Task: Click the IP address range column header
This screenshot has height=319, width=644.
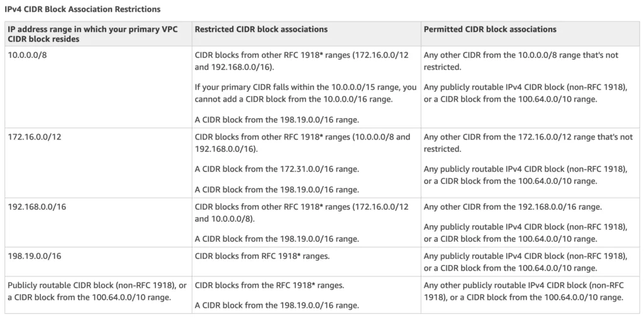Action: (x=99, y=34)
